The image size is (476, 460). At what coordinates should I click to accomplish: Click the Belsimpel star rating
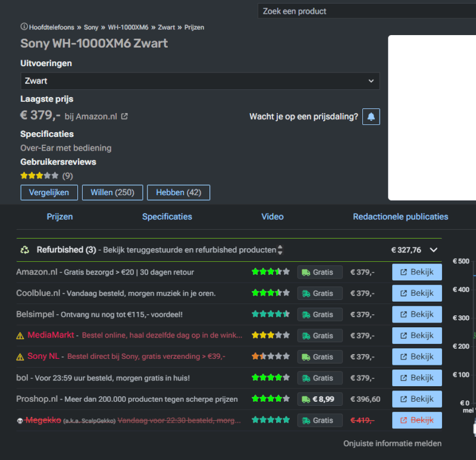[271, 314]
